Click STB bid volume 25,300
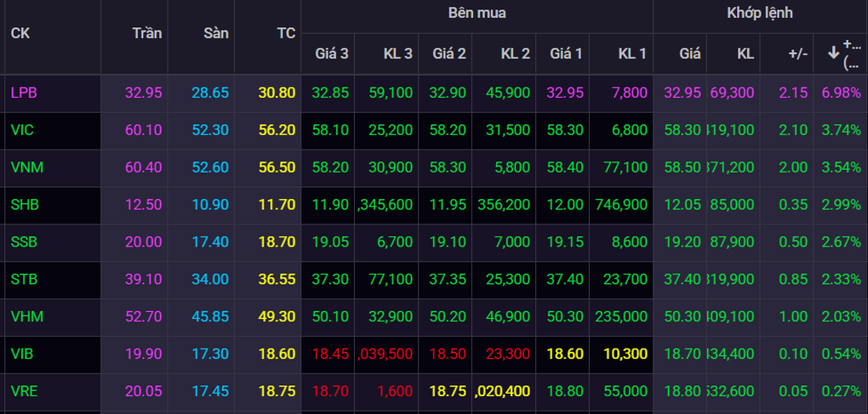 pos(508,279)
